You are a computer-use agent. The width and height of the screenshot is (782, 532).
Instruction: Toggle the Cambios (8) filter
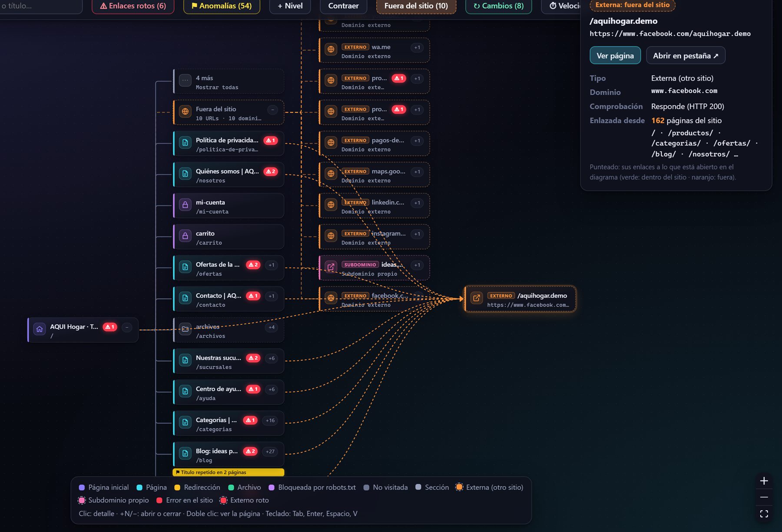click(x=498, y=6)
